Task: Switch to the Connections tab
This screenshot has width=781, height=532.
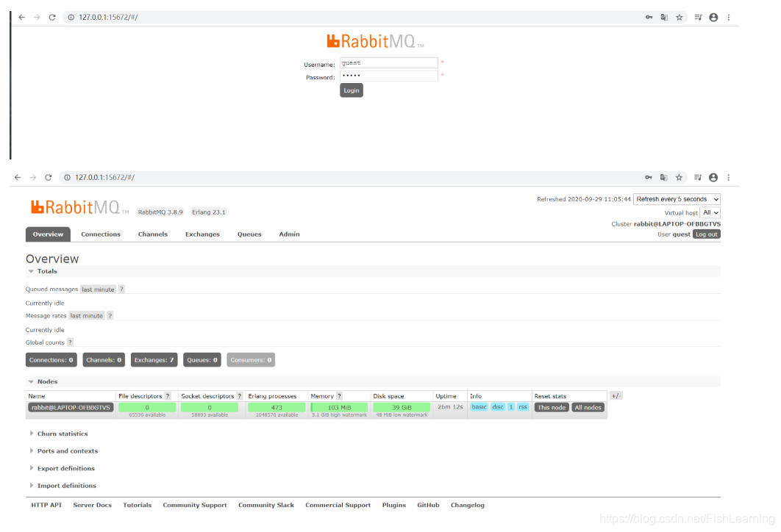Action: point(101,234)
